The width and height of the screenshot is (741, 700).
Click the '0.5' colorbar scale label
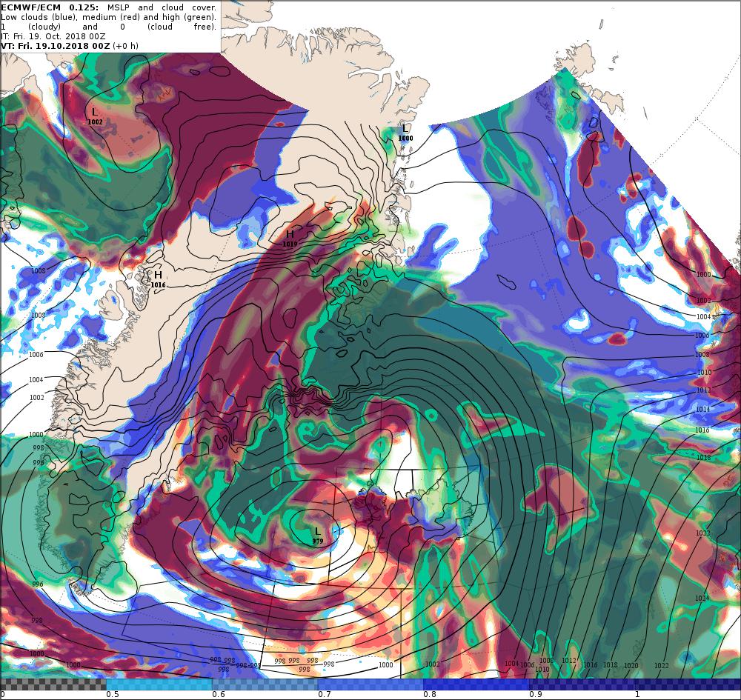[113, 694]
